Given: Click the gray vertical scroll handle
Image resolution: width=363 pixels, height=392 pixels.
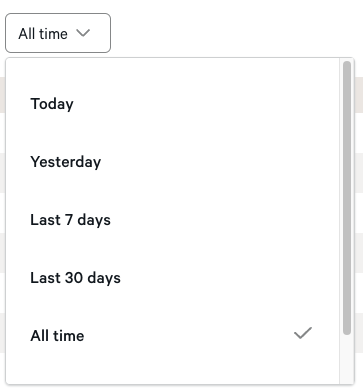Looking at the screenshot, I should click(x=347, y=198).
